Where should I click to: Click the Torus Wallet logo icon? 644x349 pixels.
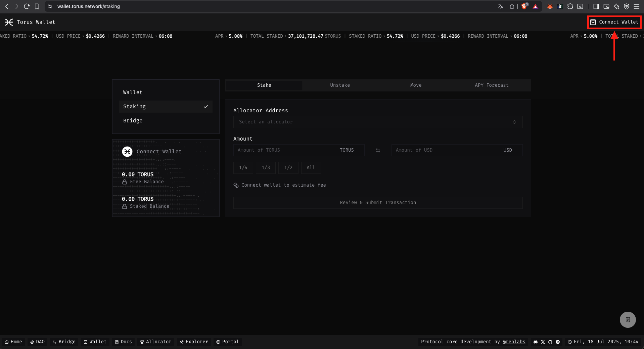point(9,22)
